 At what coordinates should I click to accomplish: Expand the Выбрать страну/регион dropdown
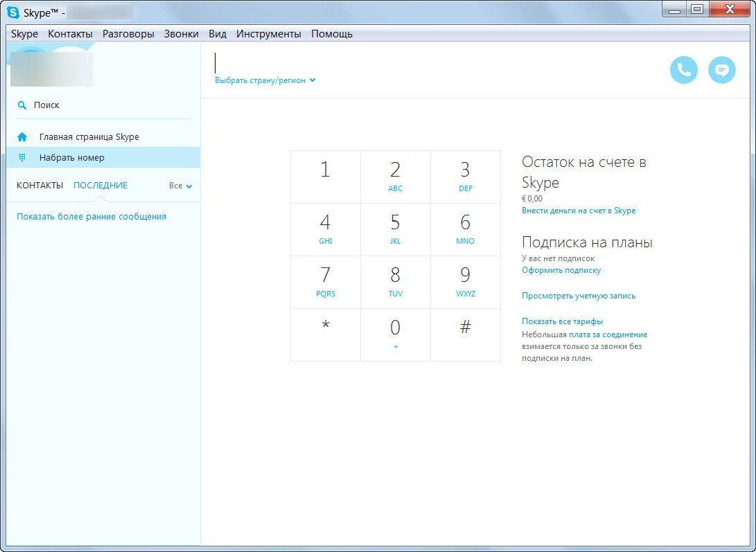pyautogui.click(x=265, y=80)
